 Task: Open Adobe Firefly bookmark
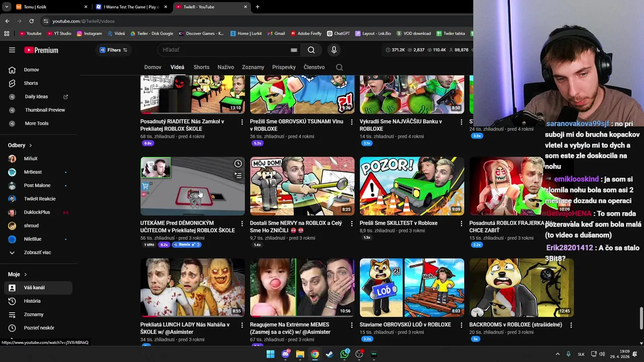[305, 33]
